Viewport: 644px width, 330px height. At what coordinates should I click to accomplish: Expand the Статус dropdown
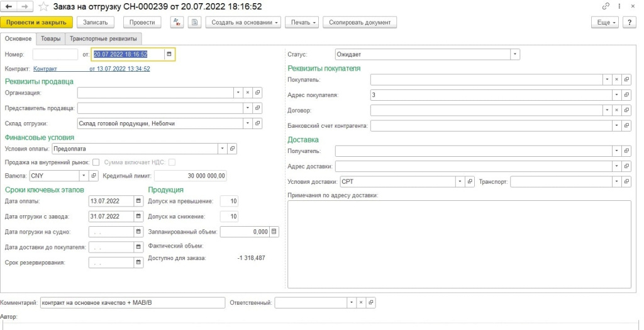click(515, 54)
